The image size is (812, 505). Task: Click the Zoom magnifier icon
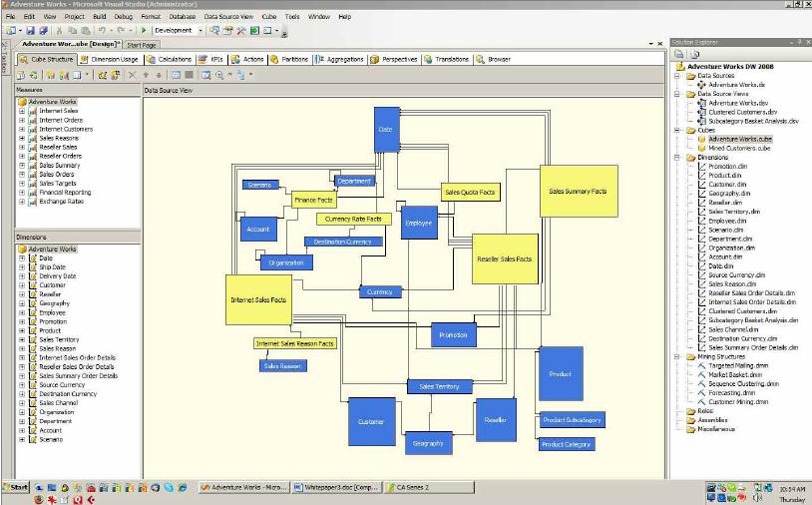pyautogui.click(x=219, y=75)
